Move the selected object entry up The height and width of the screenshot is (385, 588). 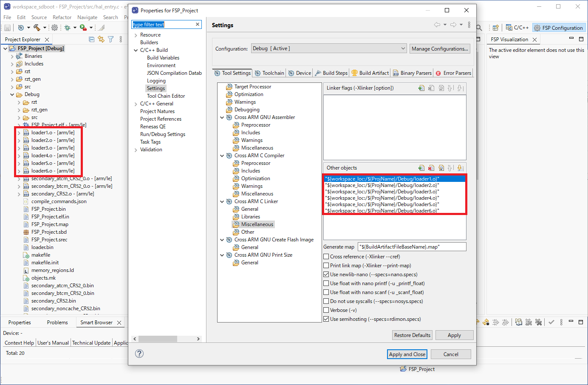pos(450,168)
